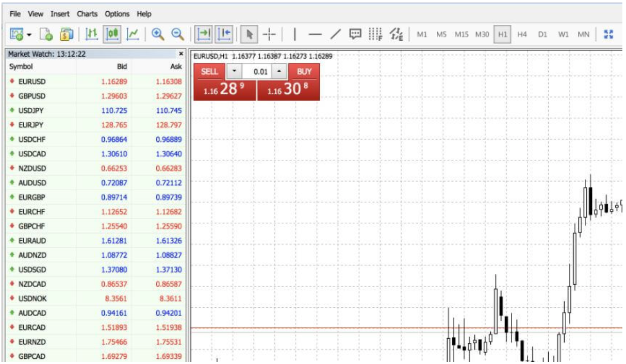
Task: Zoom out of the chart
Action: click(177, 34)
